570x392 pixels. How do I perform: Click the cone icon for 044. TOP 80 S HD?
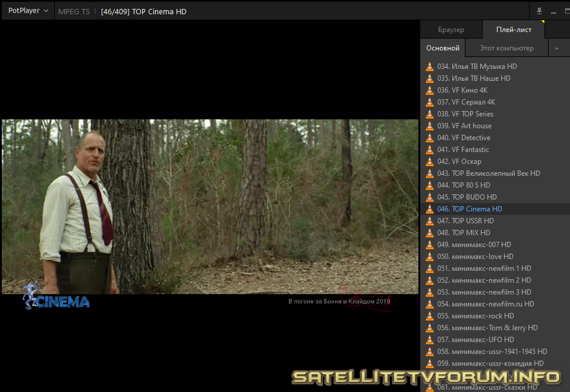click(429, 185)
